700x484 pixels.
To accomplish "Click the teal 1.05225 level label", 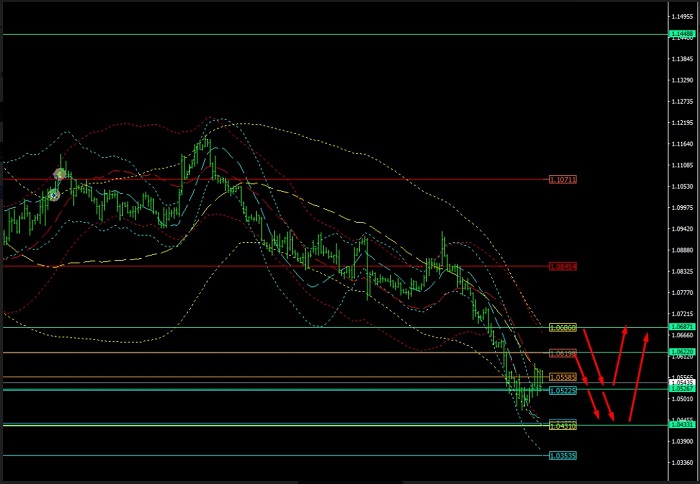I will point(563,391).
